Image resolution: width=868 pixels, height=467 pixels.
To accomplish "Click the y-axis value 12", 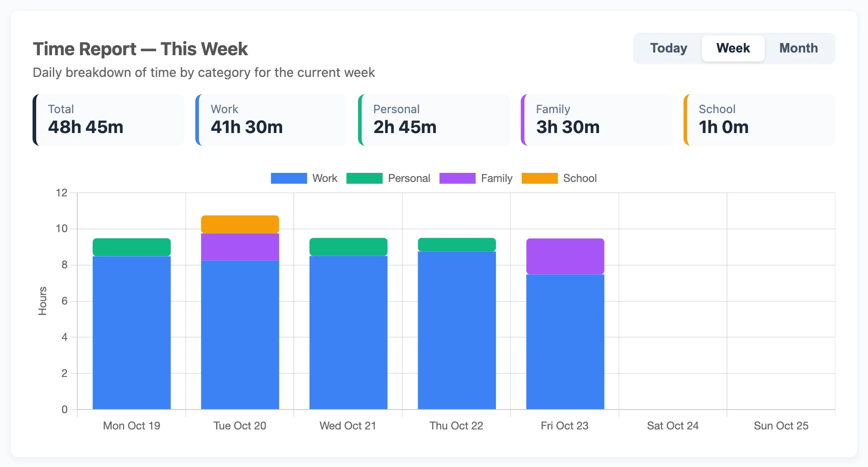I will click(61, 193).
